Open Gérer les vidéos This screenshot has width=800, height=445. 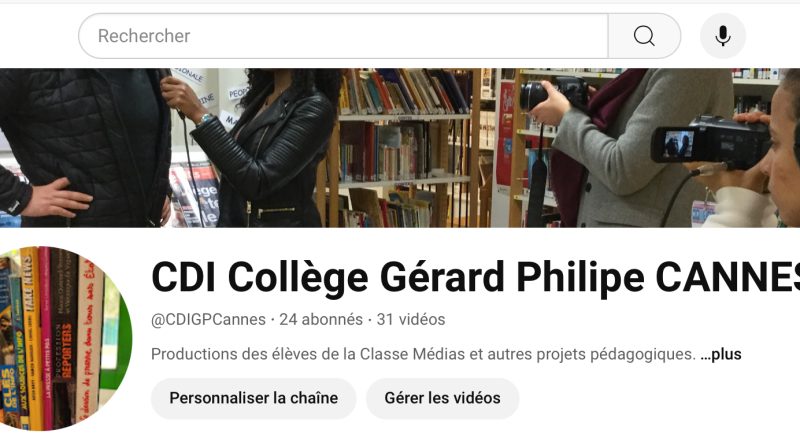pos(442,398)
